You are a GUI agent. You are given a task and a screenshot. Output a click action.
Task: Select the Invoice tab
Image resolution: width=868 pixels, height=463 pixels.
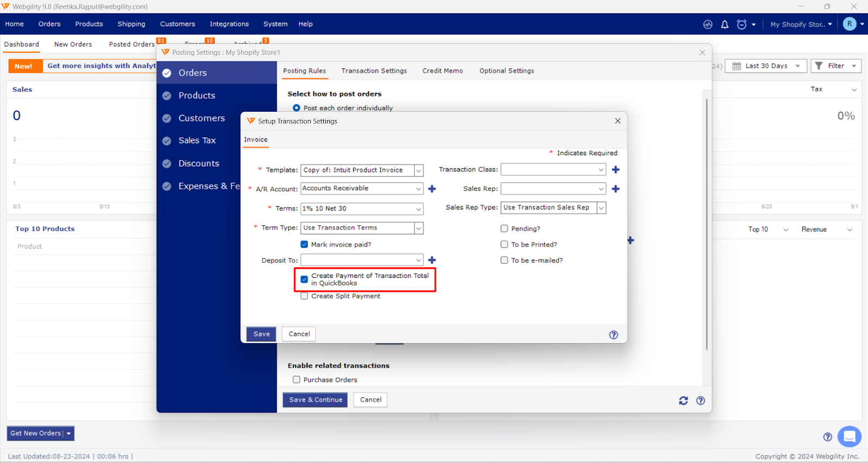point(256,139)
